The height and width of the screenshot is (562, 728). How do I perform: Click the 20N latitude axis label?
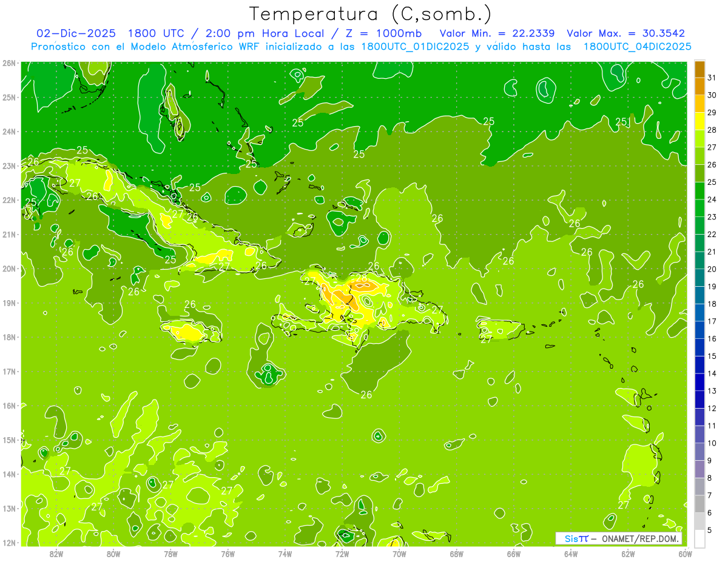(x=9, y=269)
